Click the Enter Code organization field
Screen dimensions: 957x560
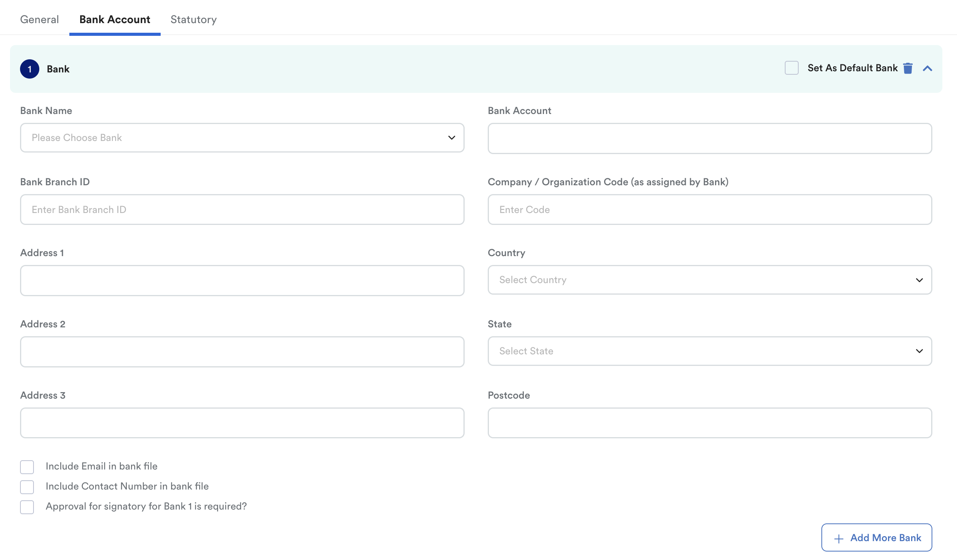709,210
